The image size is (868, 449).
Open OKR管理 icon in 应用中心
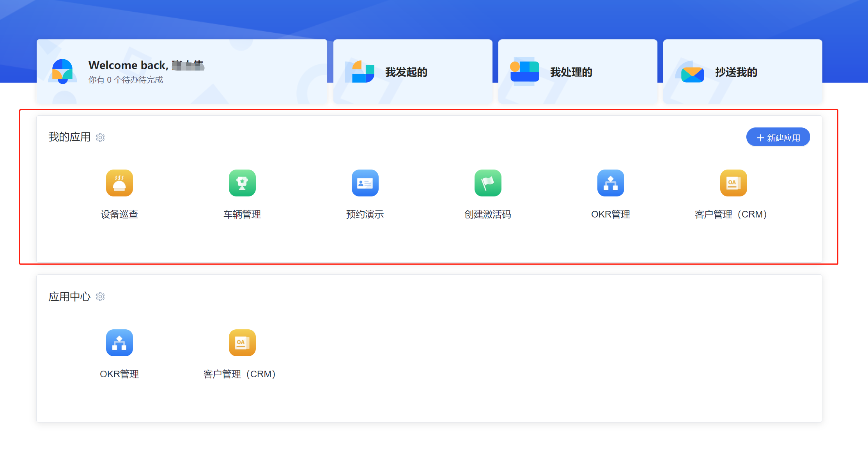(x=119, y=343)
